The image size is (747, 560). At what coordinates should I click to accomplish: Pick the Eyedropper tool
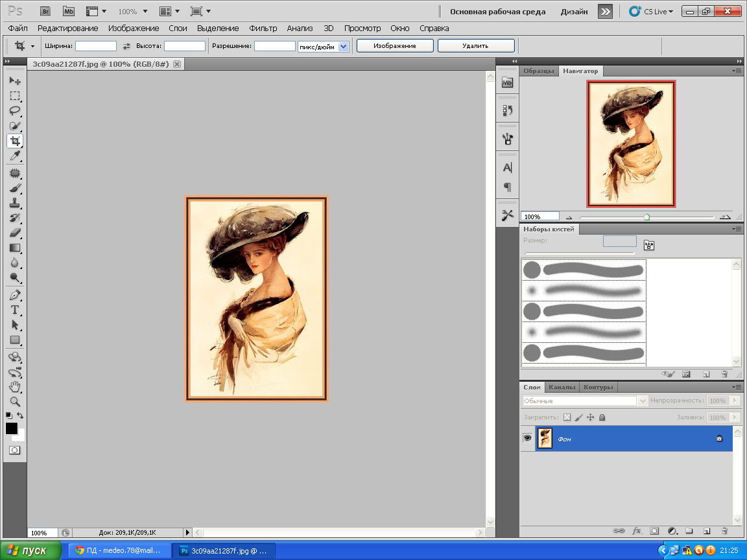point(15,156)
